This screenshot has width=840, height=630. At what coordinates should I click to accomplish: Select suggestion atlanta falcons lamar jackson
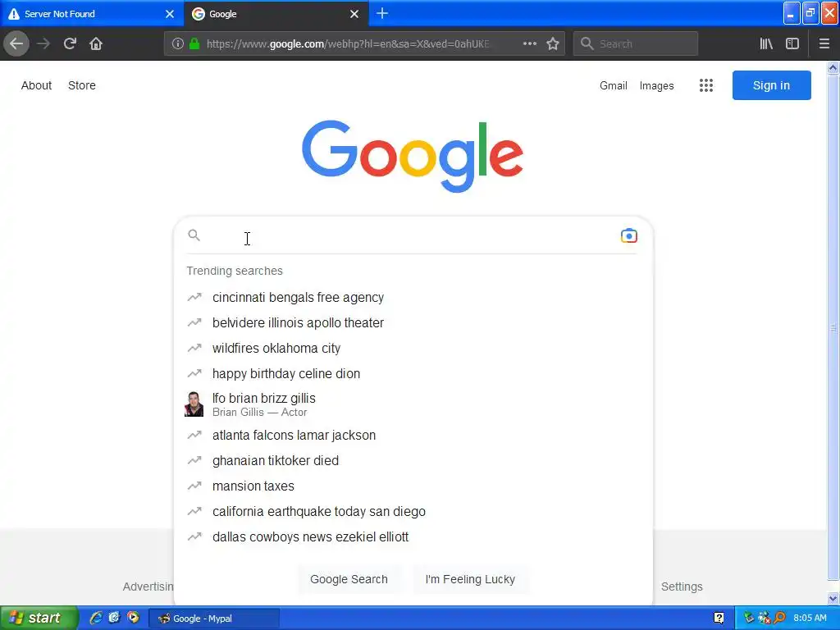pyautogui.click(x=413, y=435)
